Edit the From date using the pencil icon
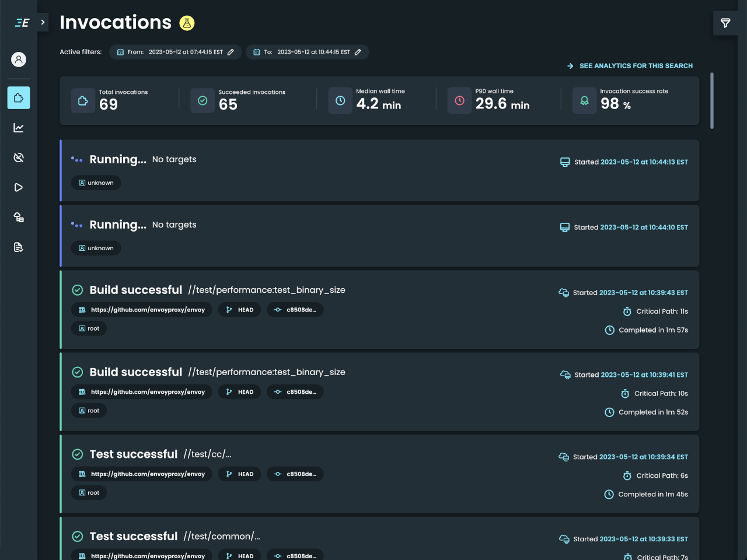The image size is (747, 560). [x=232, y=52]
